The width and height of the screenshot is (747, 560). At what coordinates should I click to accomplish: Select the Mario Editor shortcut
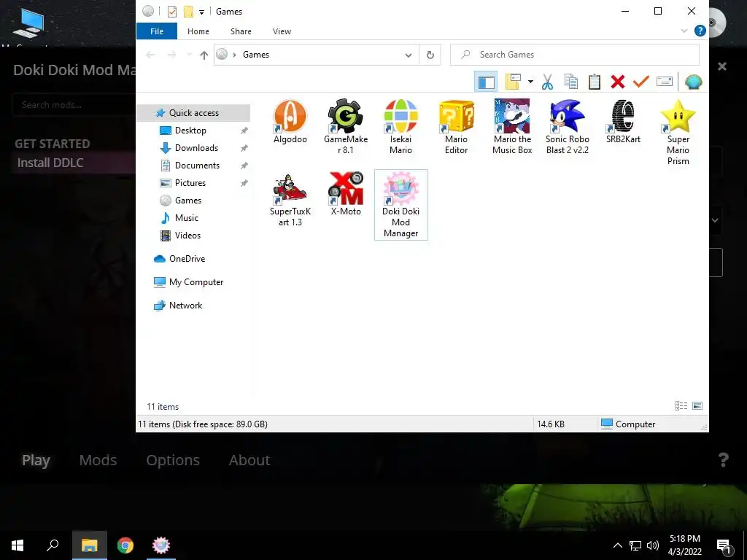[x=456, y=127]
